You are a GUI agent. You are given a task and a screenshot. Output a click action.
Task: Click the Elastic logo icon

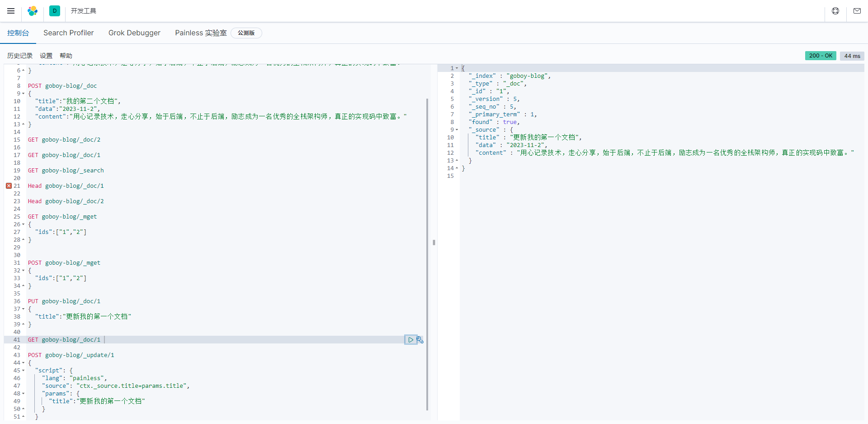[x=33, y=11]
